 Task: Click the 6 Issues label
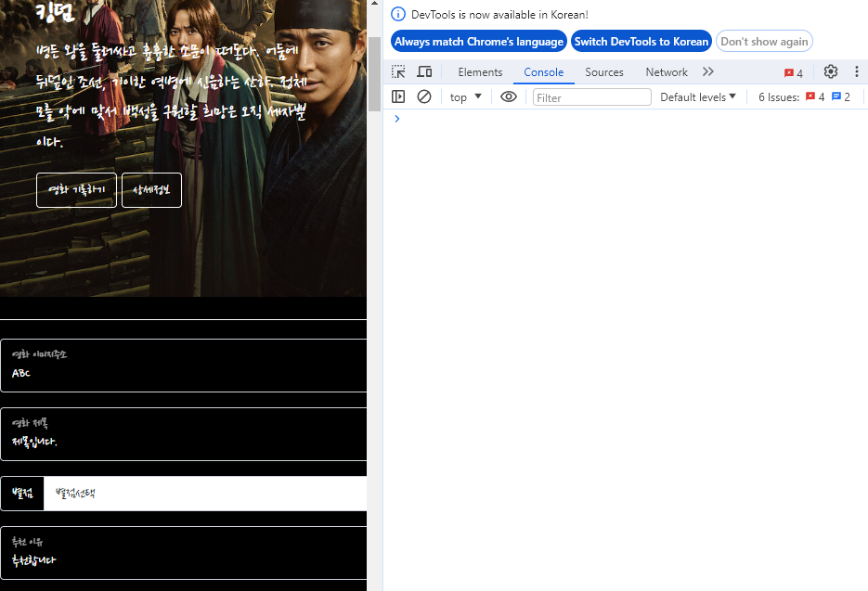click(778, 96)
